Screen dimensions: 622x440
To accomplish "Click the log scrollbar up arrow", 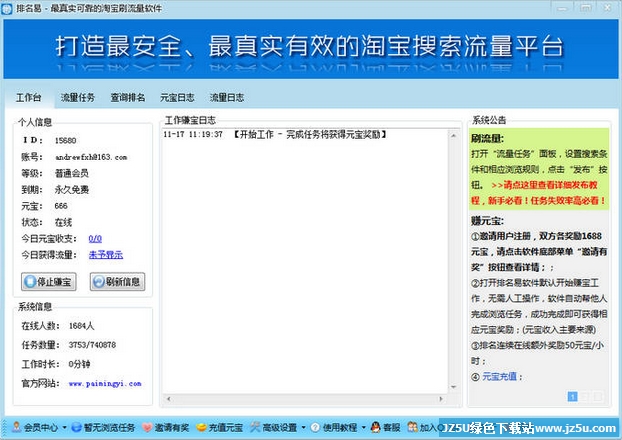I will coord(453,136).
